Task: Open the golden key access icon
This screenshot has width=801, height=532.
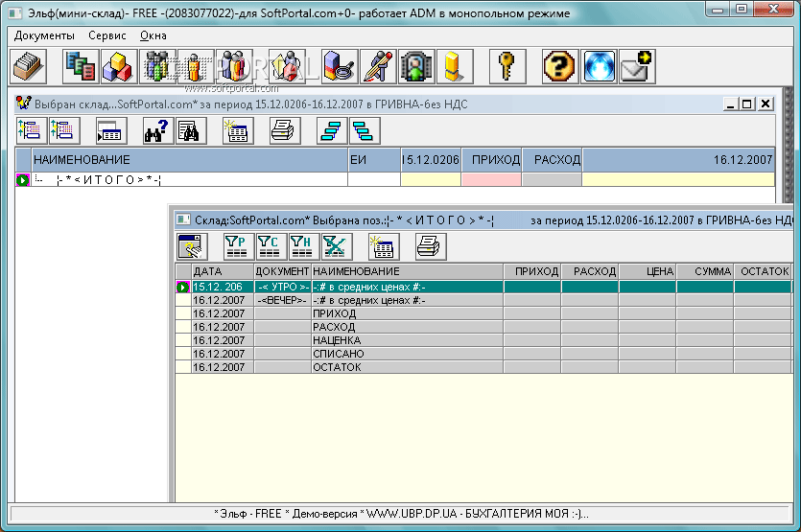Action: click(x=507, y=66)
